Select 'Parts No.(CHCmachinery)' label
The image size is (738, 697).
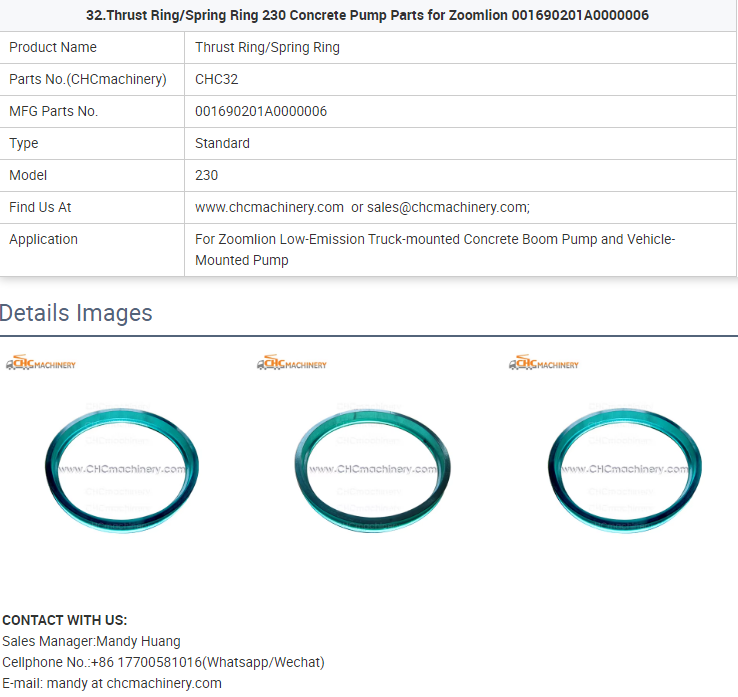point(88,80)
